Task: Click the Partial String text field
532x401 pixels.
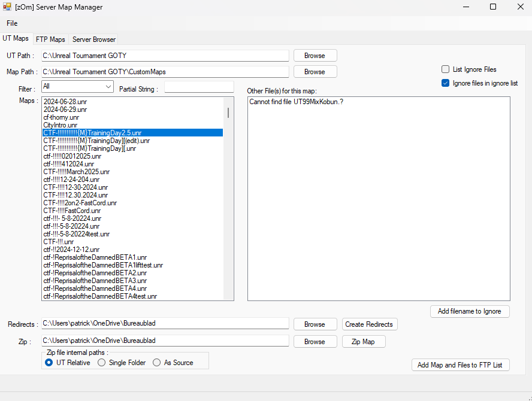Action: click(x=199, y=87)
